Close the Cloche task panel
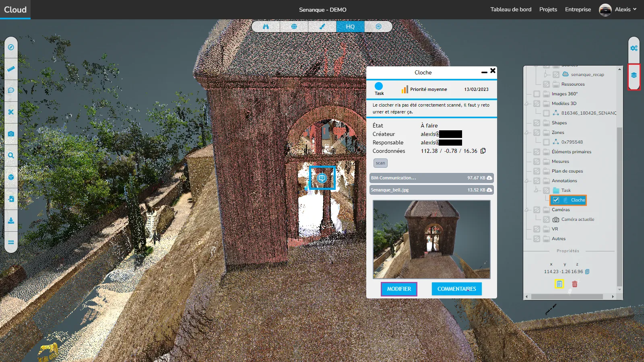The image size is (644, 362). 493,71
